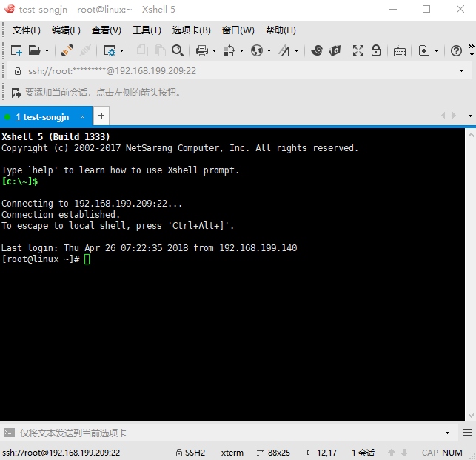Expand the Font dropdown arrow

tap(297, 50)
